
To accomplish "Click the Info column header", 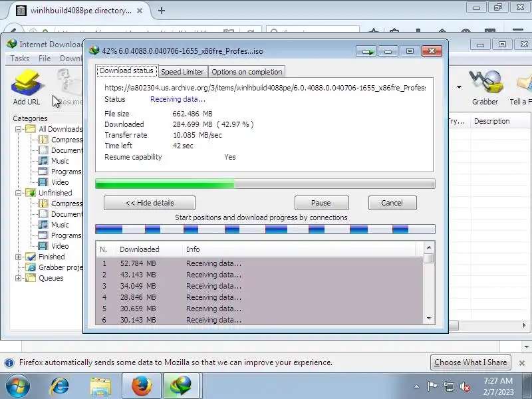I will (299, 249).
